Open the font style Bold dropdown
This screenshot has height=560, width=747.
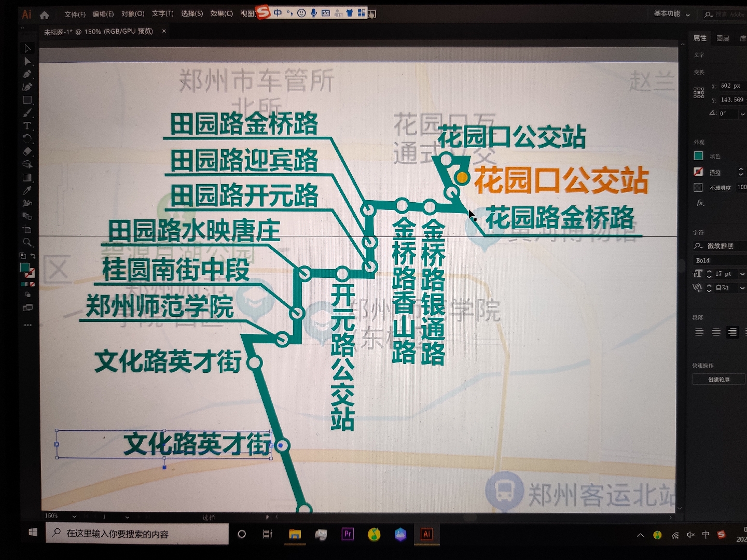tap(720, 260)
